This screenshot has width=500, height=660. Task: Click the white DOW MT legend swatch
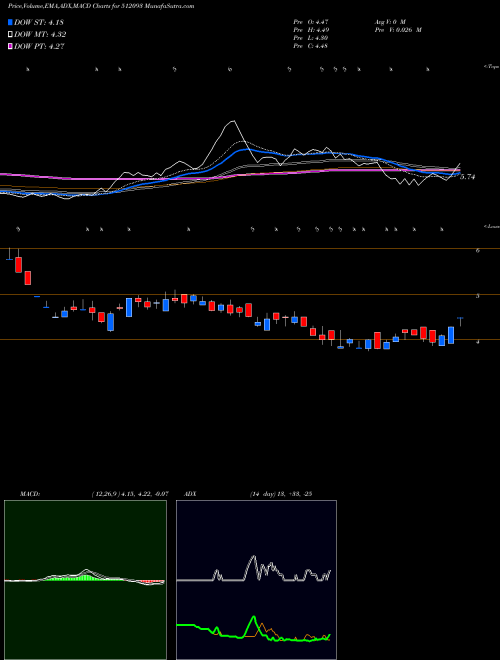tap(11, 35)
